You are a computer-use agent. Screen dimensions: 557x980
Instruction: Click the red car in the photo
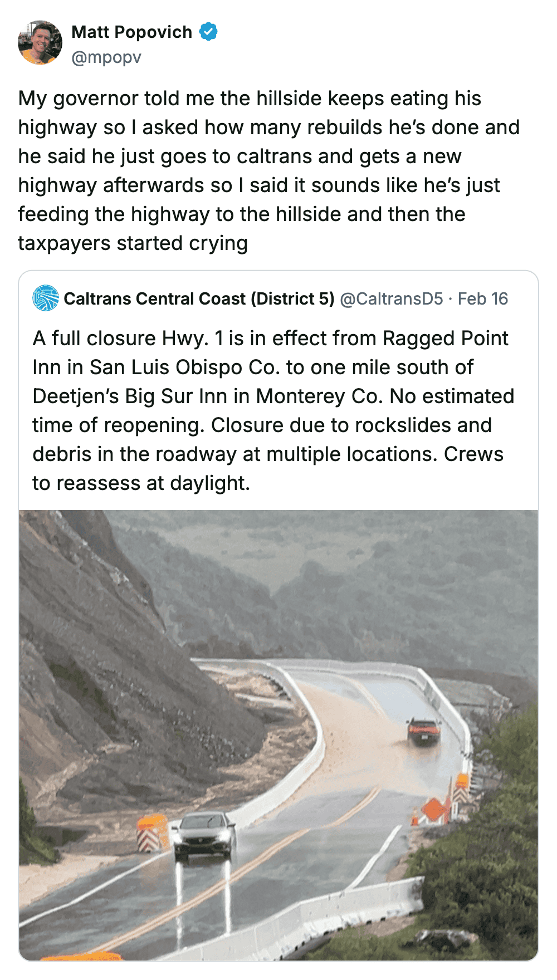click(424, 731)
